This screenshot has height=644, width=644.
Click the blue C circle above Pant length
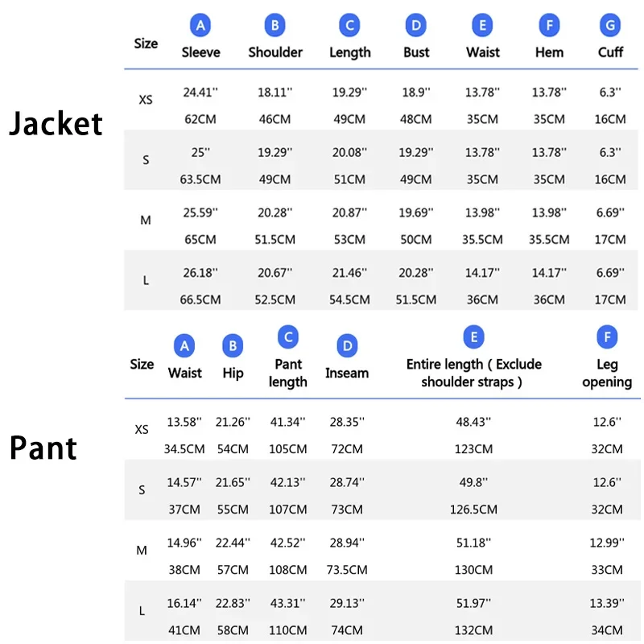(x=288, y=337)
